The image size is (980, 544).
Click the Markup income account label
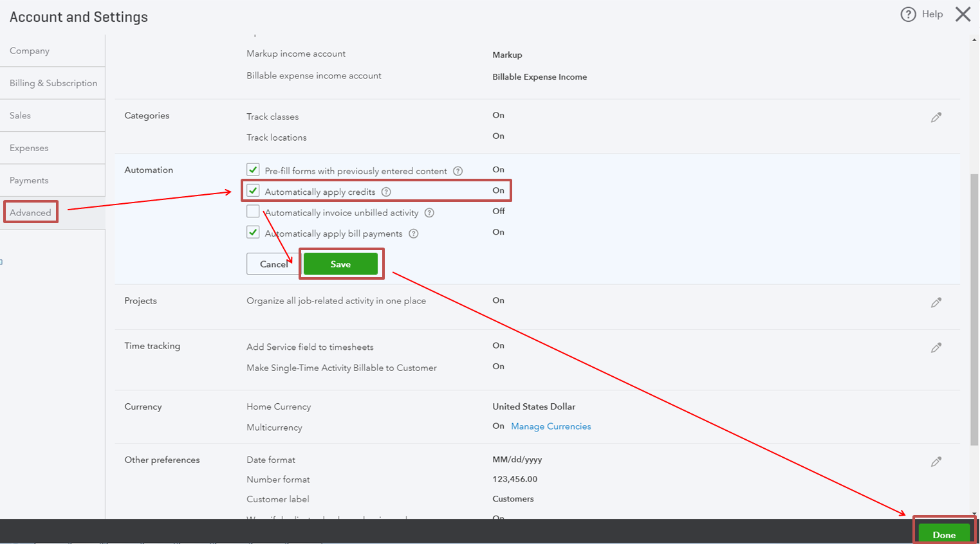296,54
